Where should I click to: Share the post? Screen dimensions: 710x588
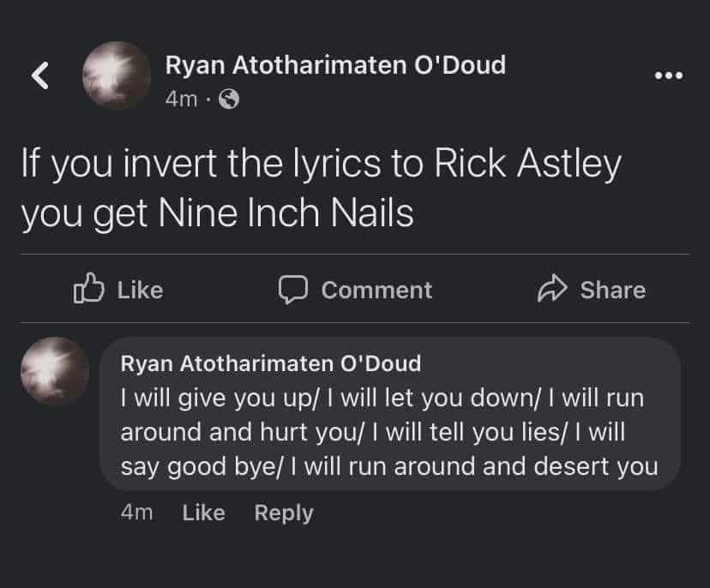pyautogui.click(x=592, y=290)
